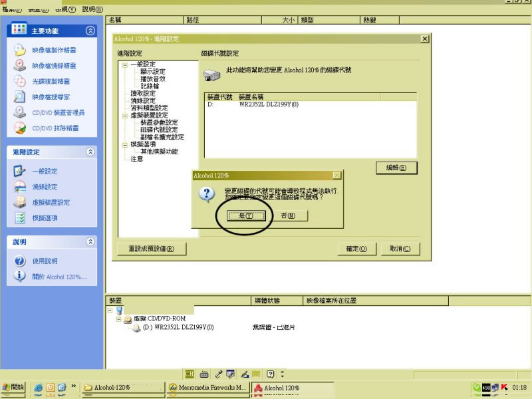This screenshot has height=399, width=532.
Task: Open the language bar help question-mark icon
Action: click(270, 374)
